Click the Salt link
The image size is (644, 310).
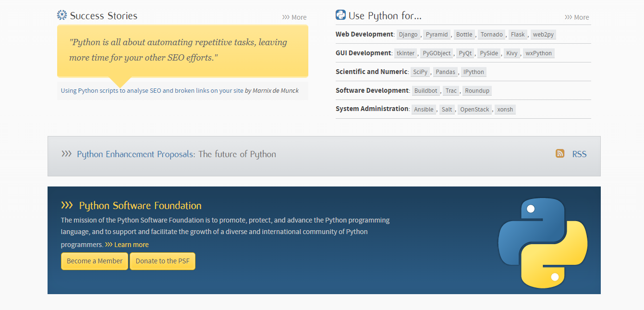tap(447, 110)
